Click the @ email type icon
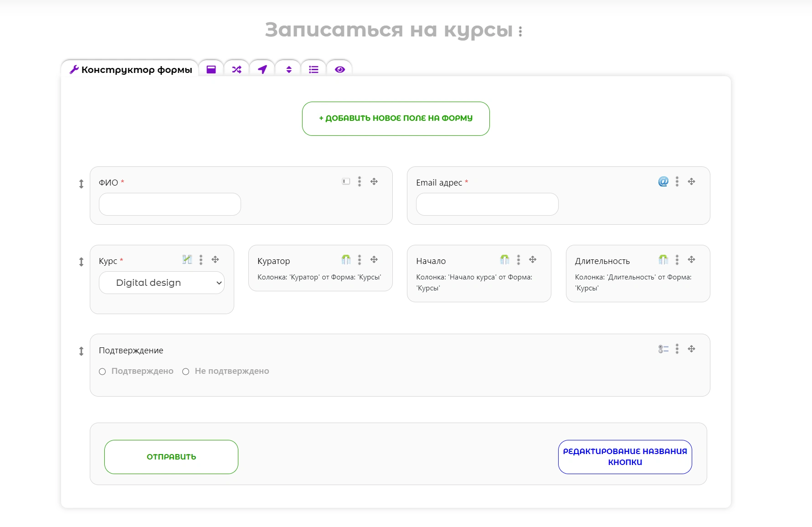This screenshot has height=527, width=812. tap(663, 181)
